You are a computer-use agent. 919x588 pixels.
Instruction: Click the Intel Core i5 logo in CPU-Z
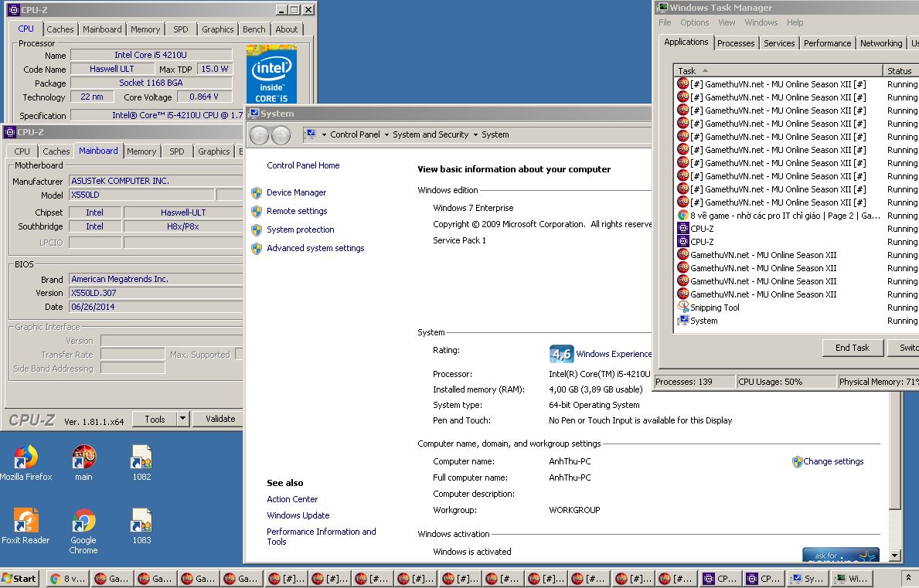pyautogui.click(x=271, y=74)
